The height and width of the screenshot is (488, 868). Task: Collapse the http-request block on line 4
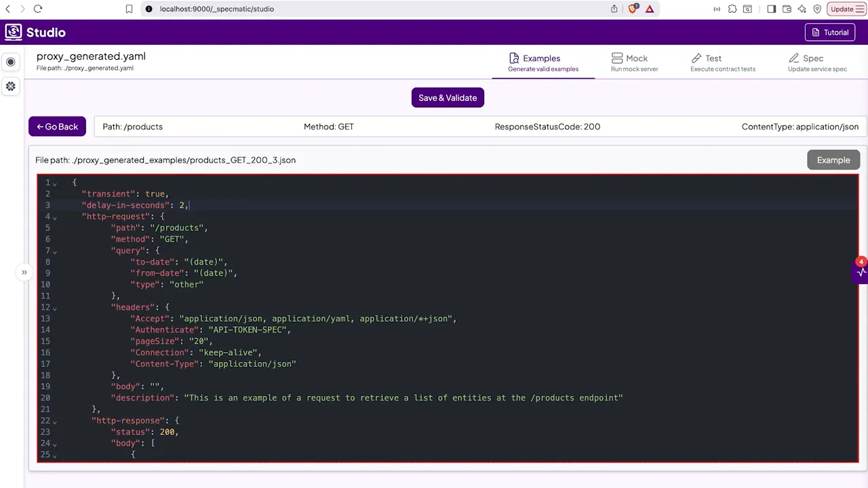[x=54, y=217]
